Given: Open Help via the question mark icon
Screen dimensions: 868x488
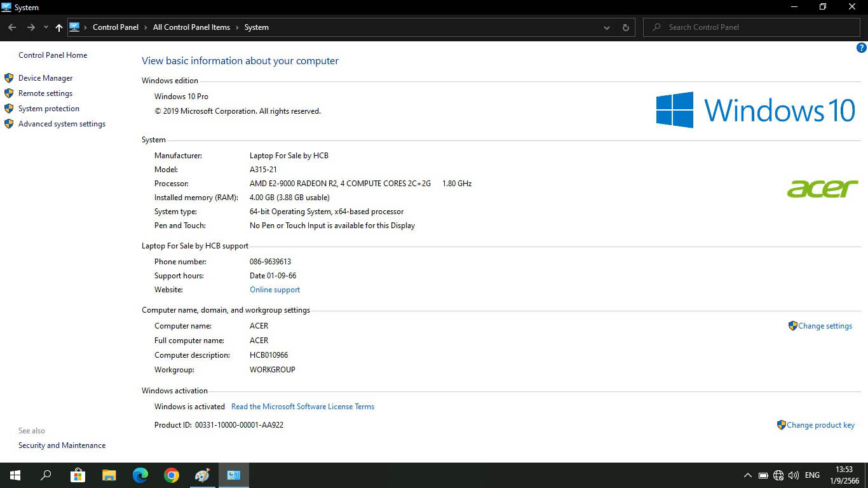Looking at the screenshot, I should point(862,48).
